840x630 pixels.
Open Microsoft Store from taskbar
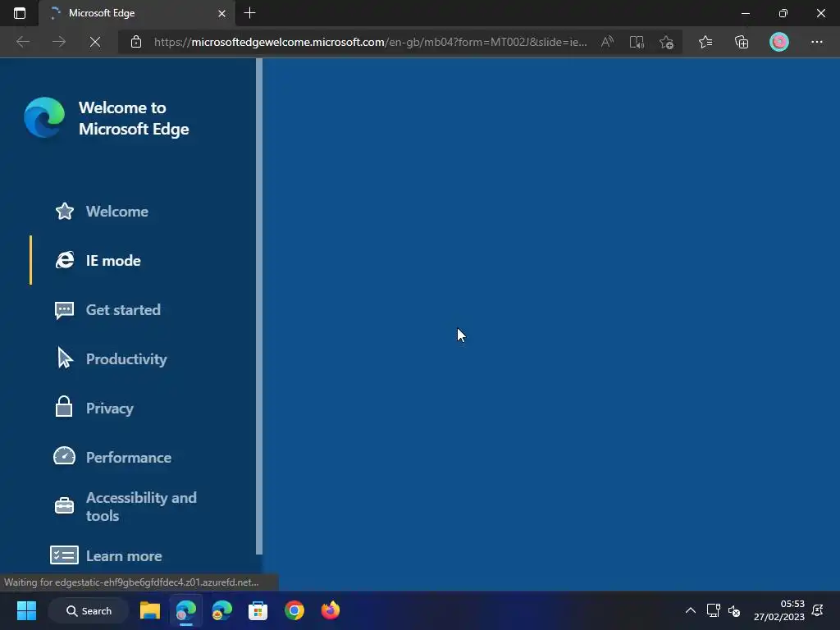258,610
